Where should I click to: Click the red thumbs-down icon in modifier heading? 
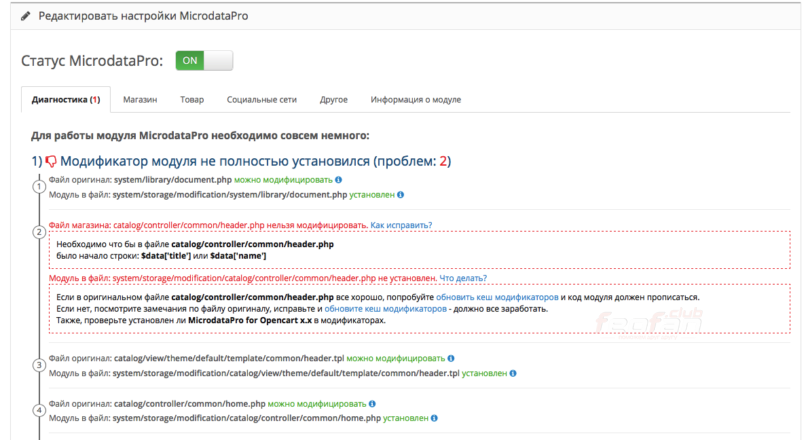51,161
